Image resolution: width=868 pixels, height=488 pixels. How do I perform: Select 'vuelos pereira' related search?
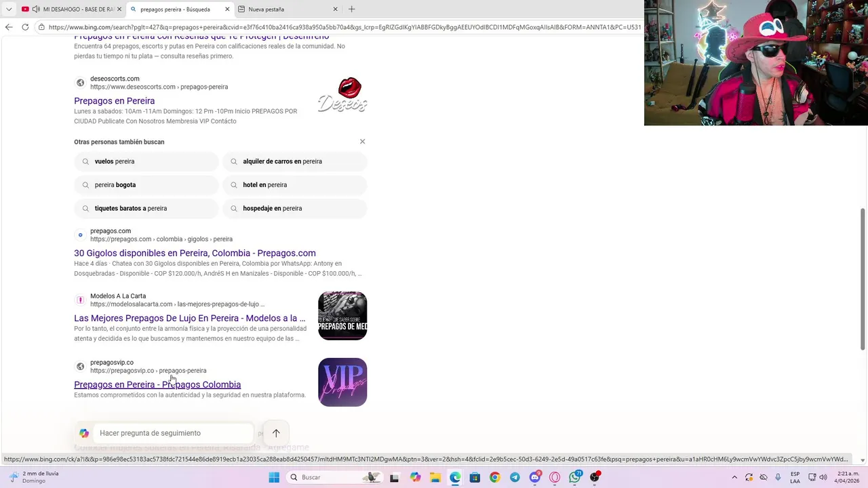coord(146,161)
